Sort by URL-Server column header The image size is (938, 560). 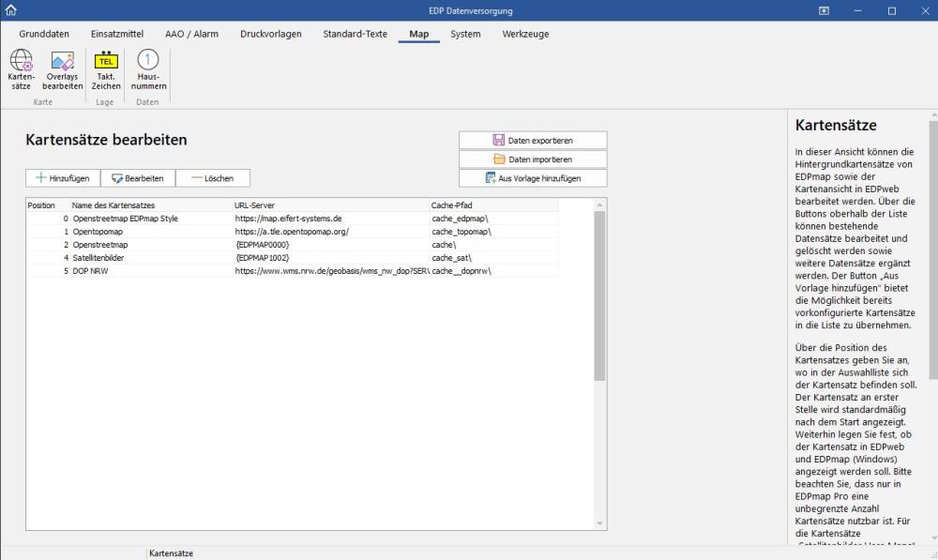pos(331,205)
